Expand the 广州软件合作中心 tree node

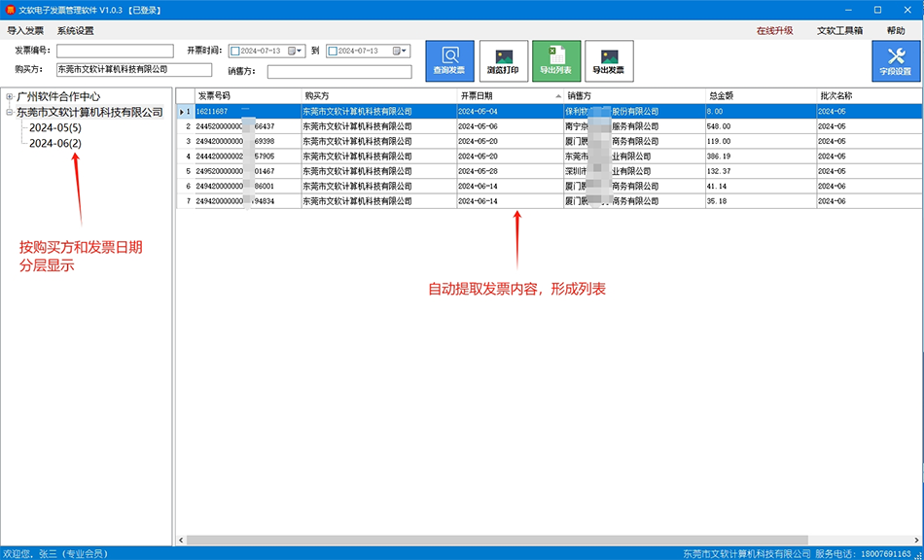[x=8, y=96]
